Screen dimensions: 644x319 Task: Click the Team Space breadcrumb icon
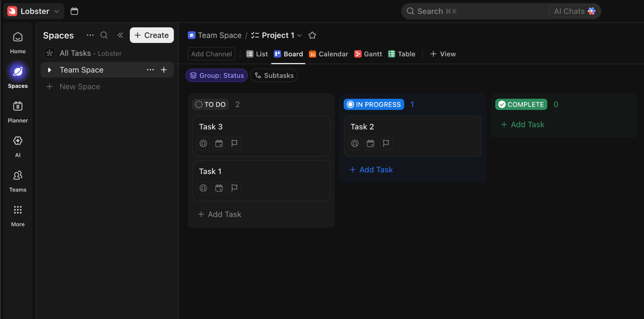(192, 35)
